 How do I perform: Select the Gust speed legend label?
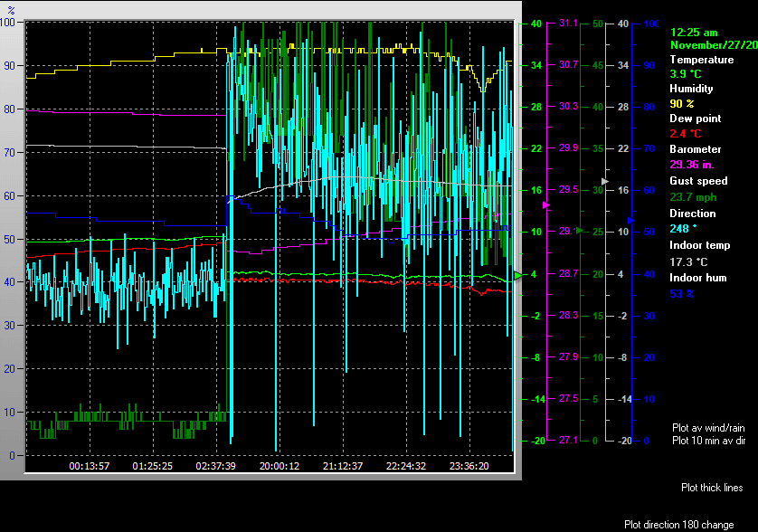pyautogui.click(x=698, y=181)
